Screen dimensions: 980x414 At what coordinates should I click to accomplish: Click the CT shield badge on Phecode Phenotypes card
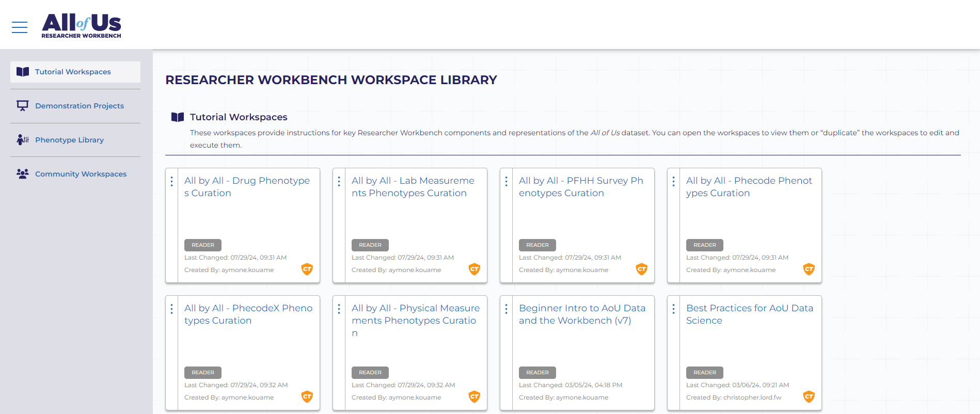coord(809,269)
